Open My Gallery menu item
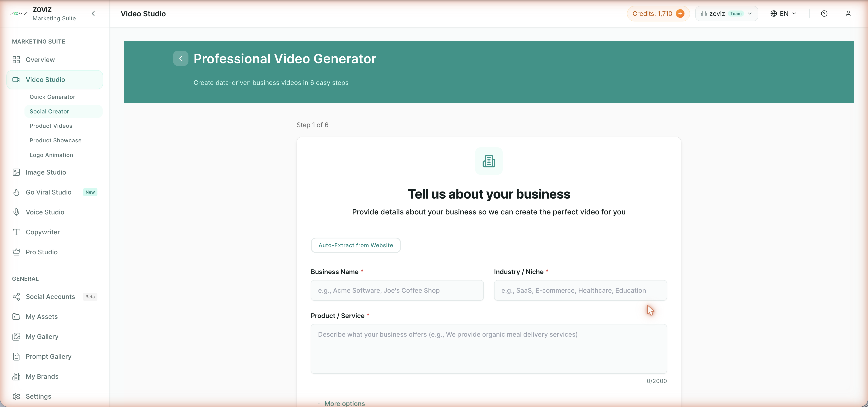Image resolution: width=868 pixels, height=407 pixels. click(55, 336)
